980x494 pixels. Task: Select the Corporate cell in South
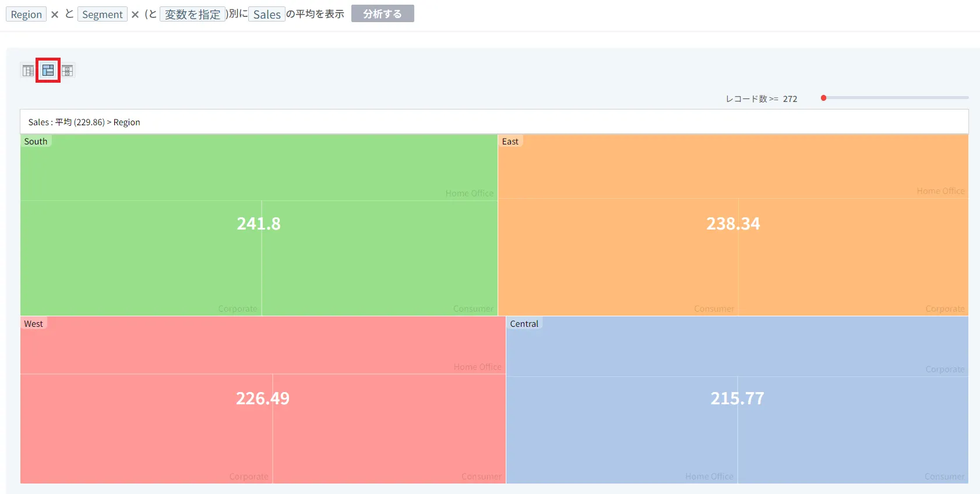[141, 258]
